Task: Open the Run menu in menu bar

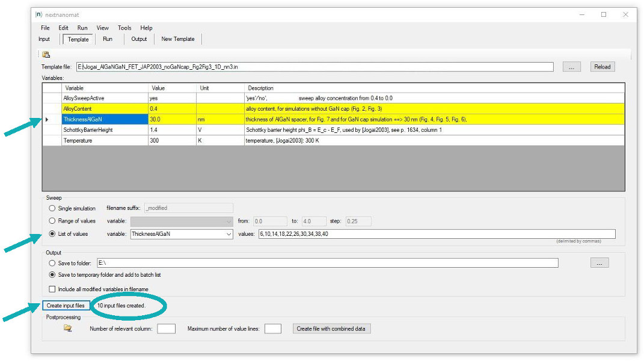Action: 82,28
